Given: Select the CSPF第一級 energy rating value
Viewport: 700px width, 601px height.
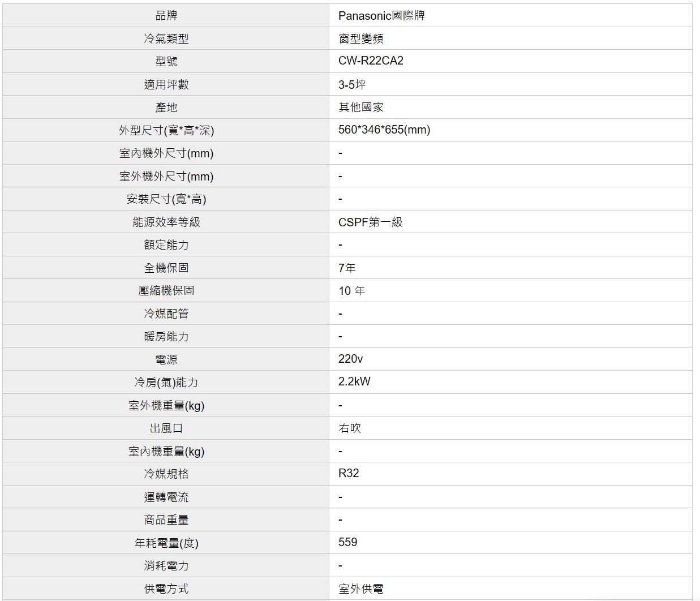Looking at the screenshot, I should pos(370,222).
